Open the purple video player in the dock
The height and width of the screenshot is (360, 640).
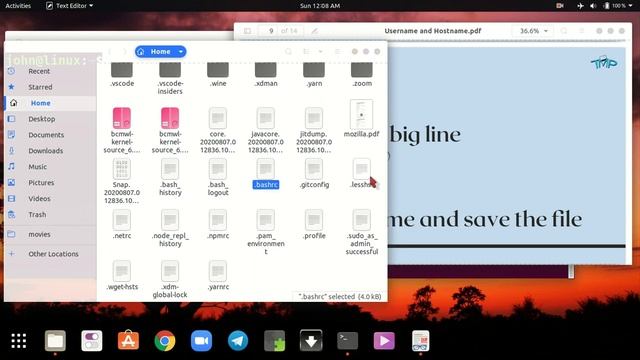(x=384, y=341)
